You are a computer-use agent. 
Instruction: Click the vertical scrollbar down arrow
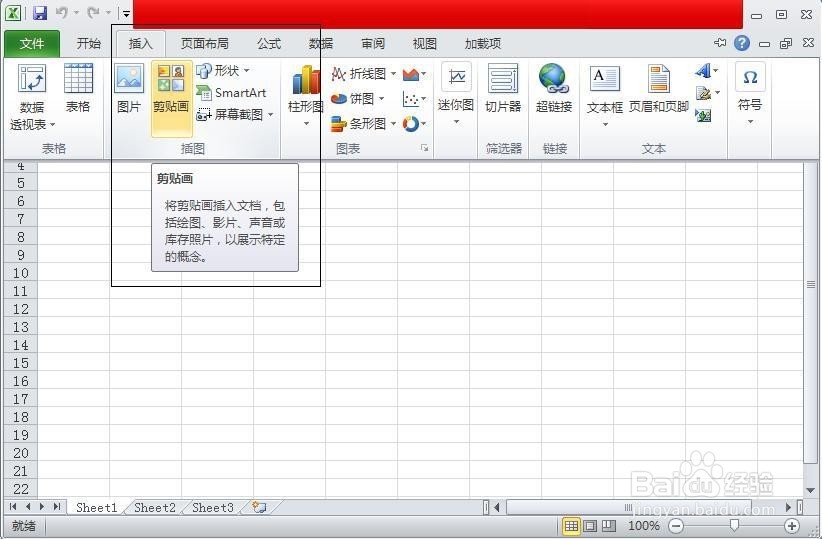point(810,491)
